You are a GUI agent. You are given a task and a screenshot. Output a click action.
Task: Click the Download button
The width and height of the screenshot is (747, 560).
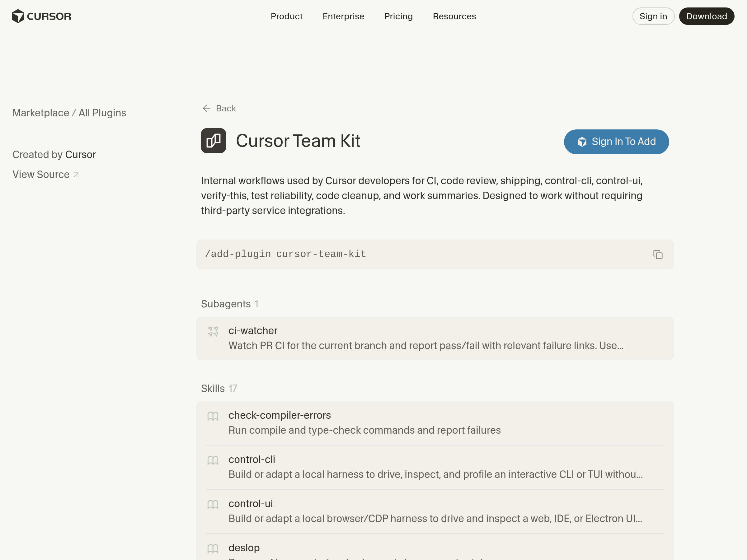[707, 16]
